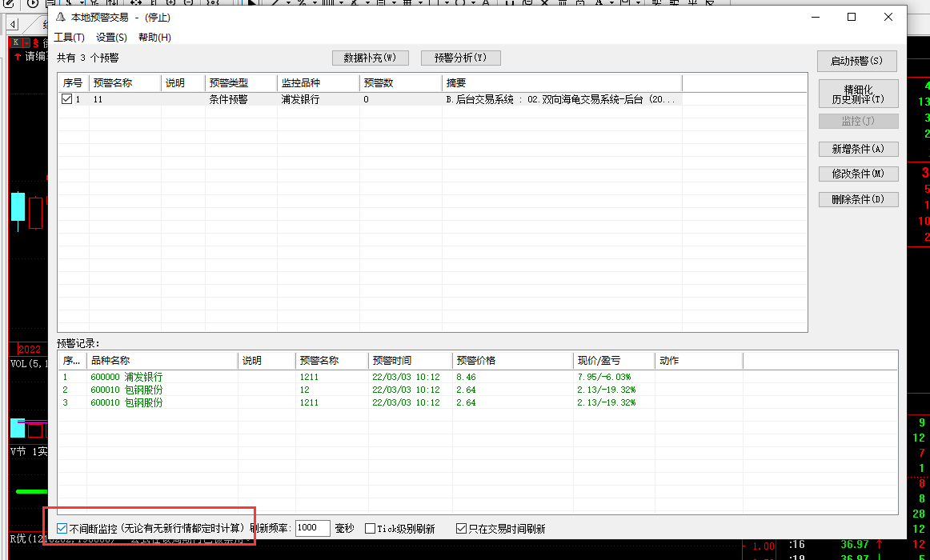Click the red S icon in background chart header
This screenshot has width=930, height=560.
[35, 42]
